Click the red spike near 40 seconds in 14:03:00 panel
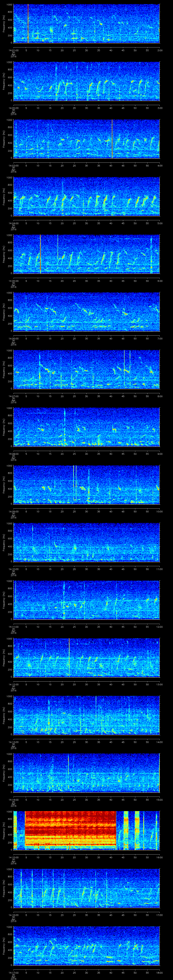The width and height of the screenshot is (173, 980). click(112, 139)
